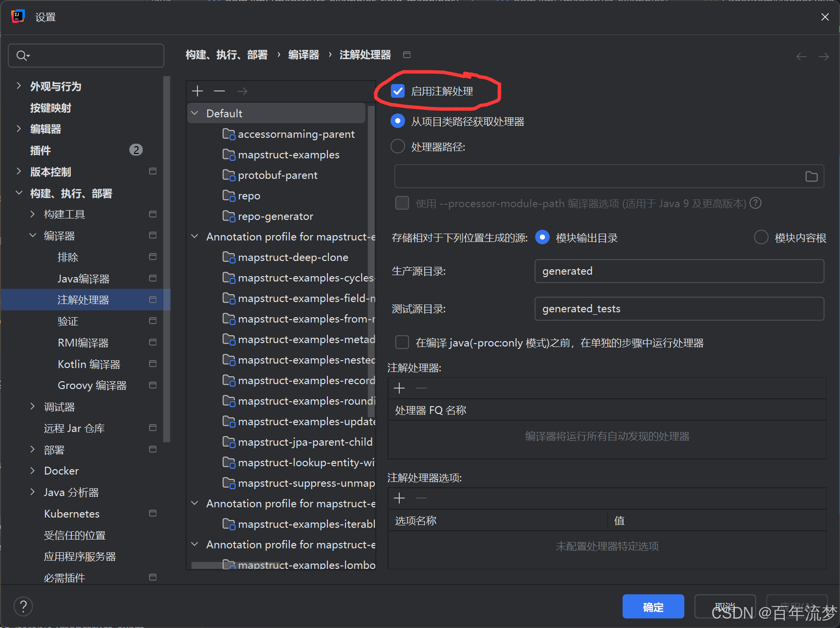
Task: Select the 处理器路径 radio button
Action: tap(397, 146)
